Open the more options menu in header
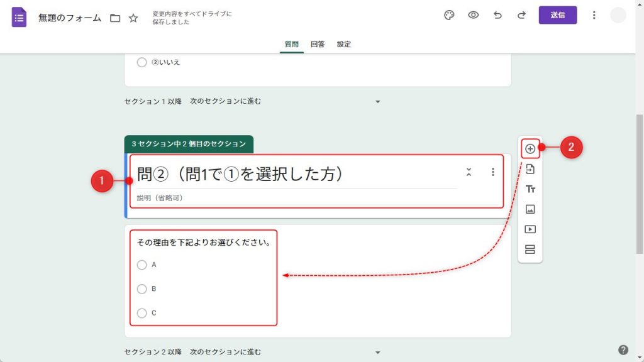This screenshot has width=644, height=362. coord(594,15)
